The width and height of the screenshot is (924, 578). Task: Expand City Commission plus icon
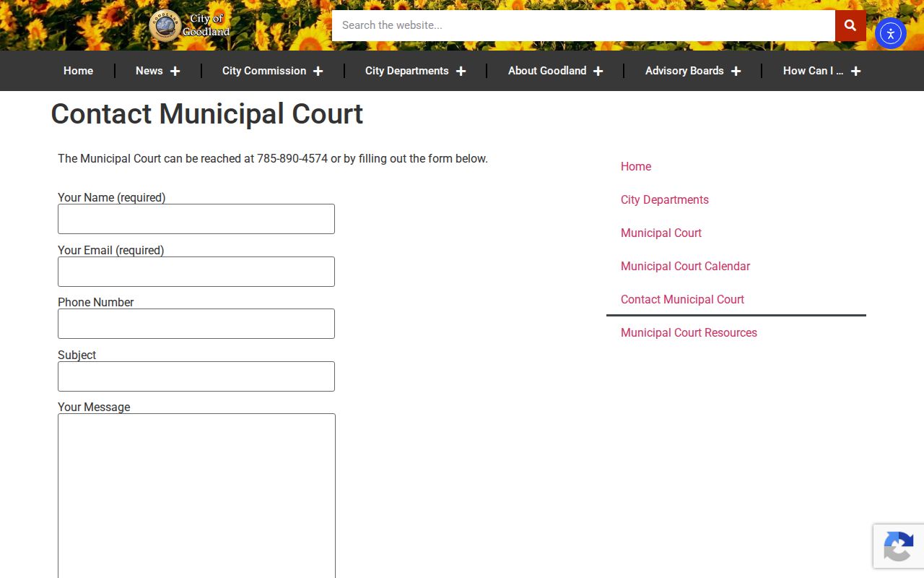(318, 71)
